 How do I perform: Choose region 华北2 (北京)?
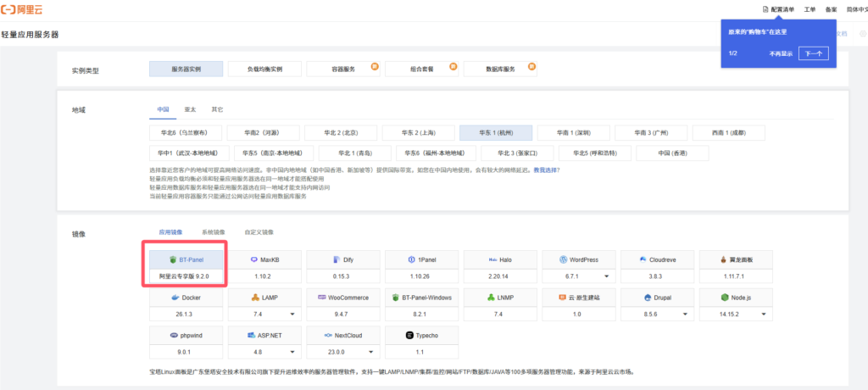pyautogui.click(x=341, y=133)
